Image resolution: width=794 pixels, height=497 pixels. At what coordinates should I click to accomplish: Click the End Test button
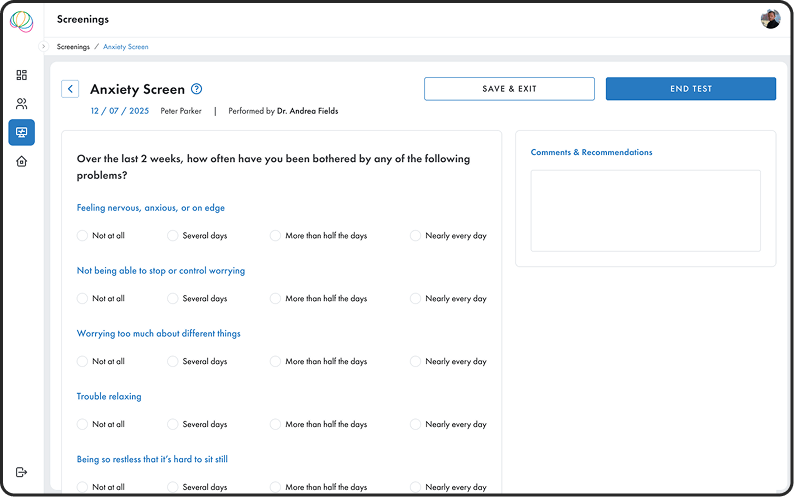tap(691, 89)
